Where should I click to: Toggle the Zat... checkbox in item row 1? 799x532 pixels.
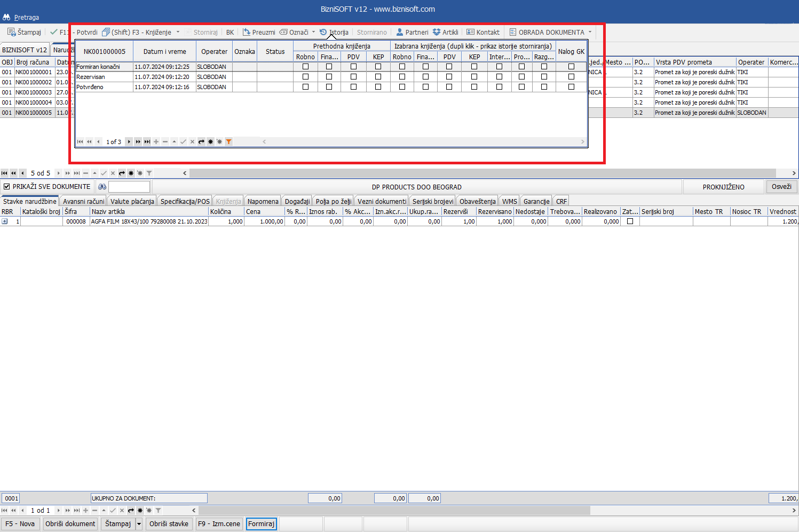[630, 221]
